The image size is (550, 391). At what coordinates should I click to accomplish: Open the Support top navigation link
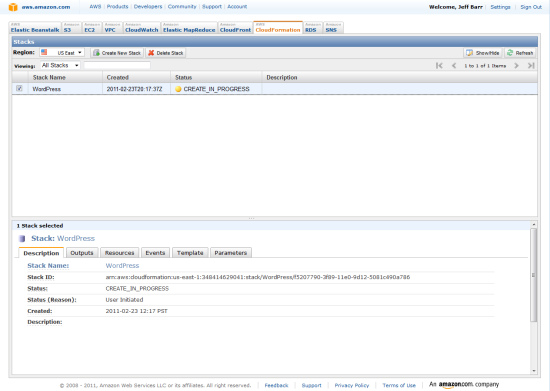coord(212,7)
